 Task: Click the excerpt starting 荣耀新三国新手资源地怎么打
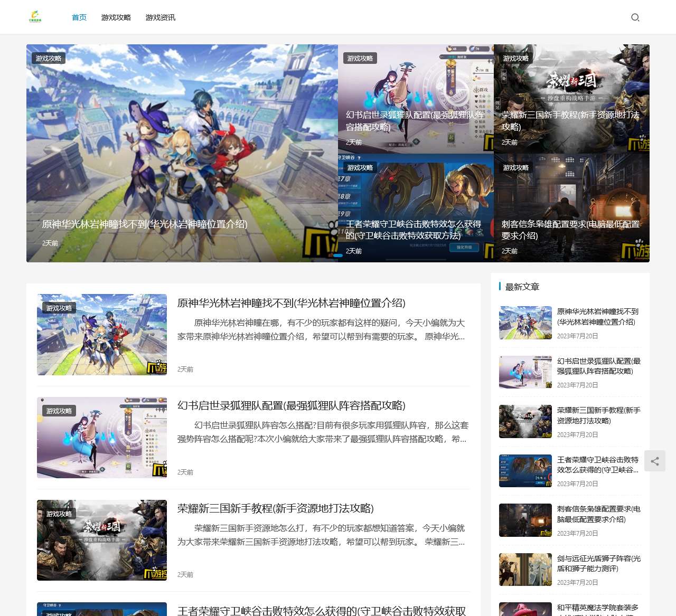pyautogui.click(x=321, y=535)
